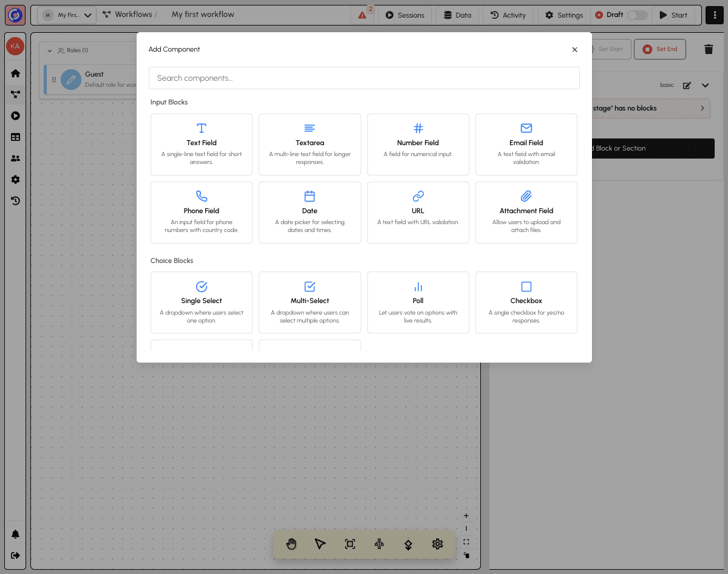Toggle the Draft publish switch

(x=637, y=15)
